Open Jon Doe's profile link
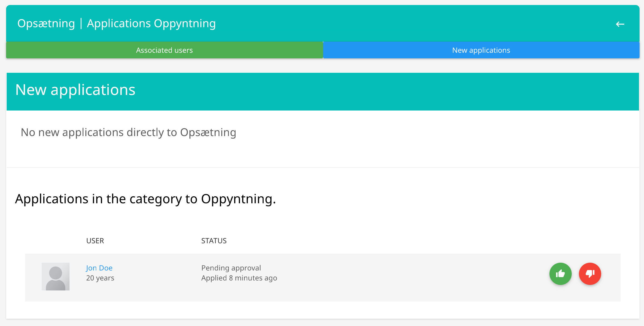The height and width of the screenshot is (326, 644). [99, 268]
